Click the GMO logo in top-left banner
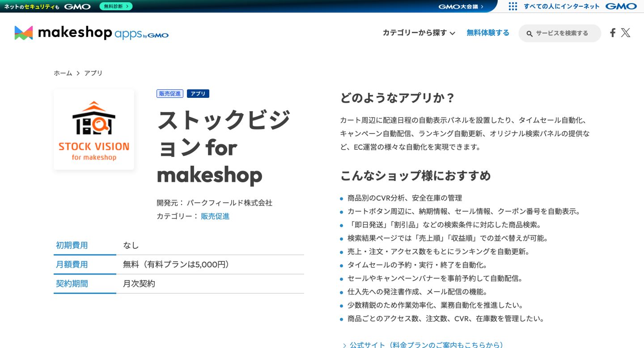This screenshot has height=348, width=644. (x=77, y=6)
